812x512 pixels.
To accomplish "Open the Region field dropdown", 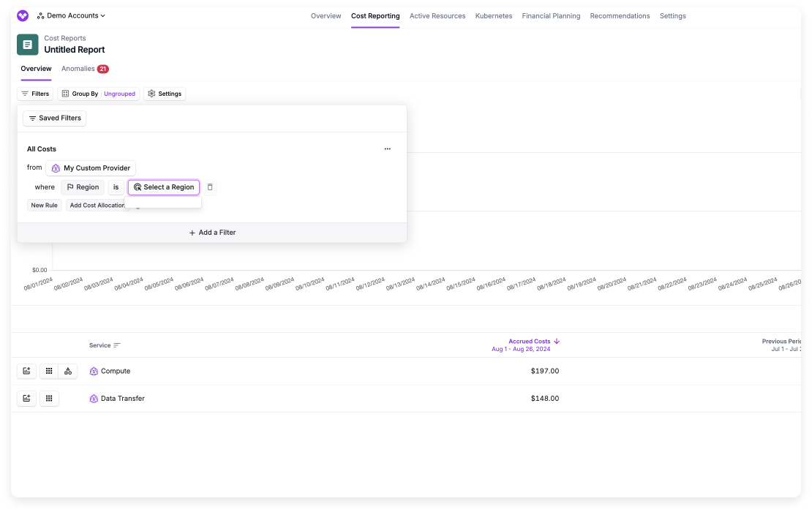I will pyautogui.click(x=83, y=187).
